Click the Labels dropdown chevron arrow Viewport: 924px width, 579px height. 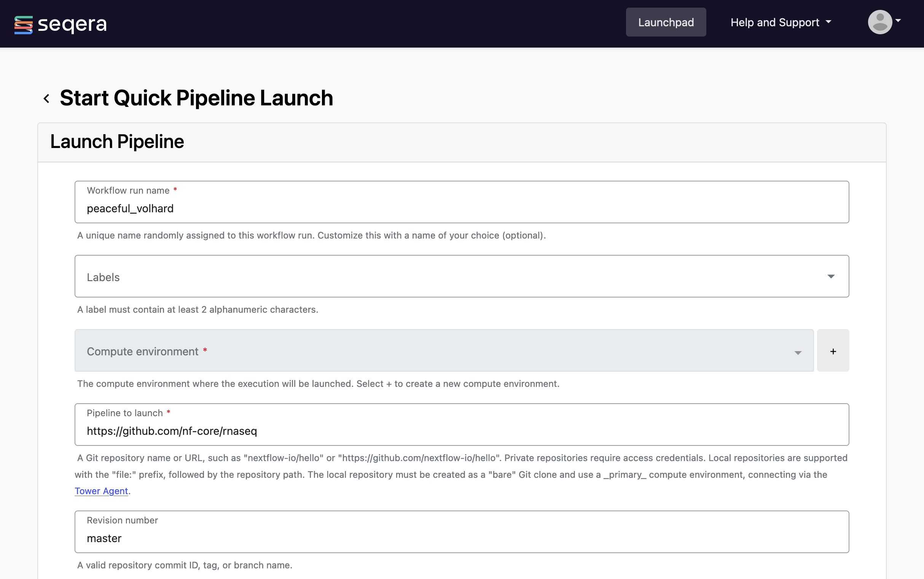(831, 276)
